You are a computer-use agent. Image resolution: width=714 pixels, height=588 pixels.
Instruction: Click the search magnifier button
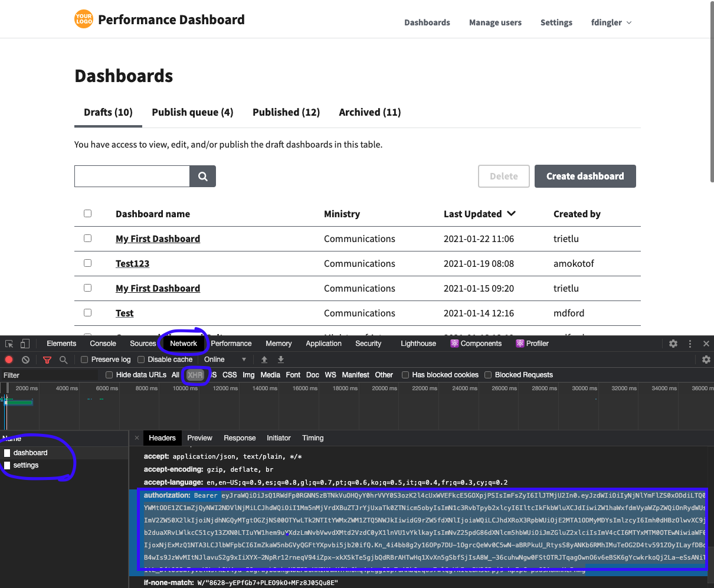click(x=202, y=176)
